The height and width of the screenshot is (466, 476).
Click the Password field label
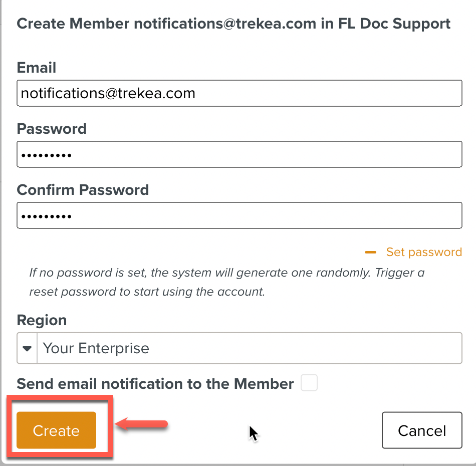coord(52,129)
